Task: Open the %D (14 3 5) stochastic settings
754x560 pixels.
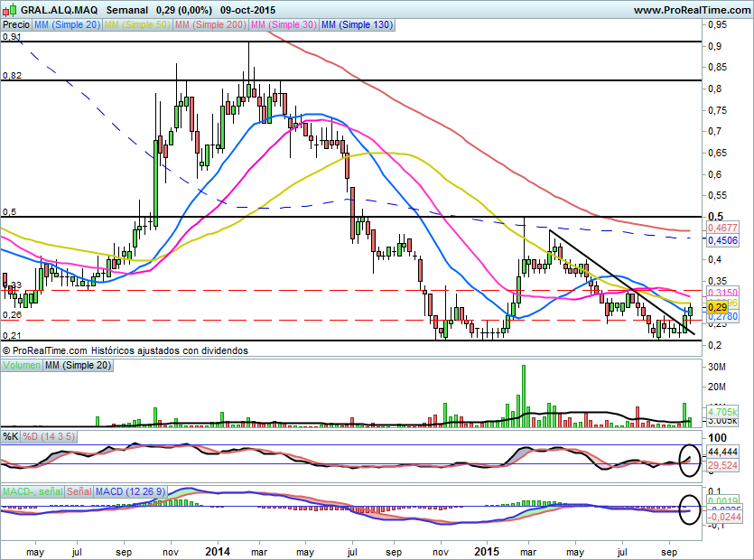Action: tap(48, 437)
